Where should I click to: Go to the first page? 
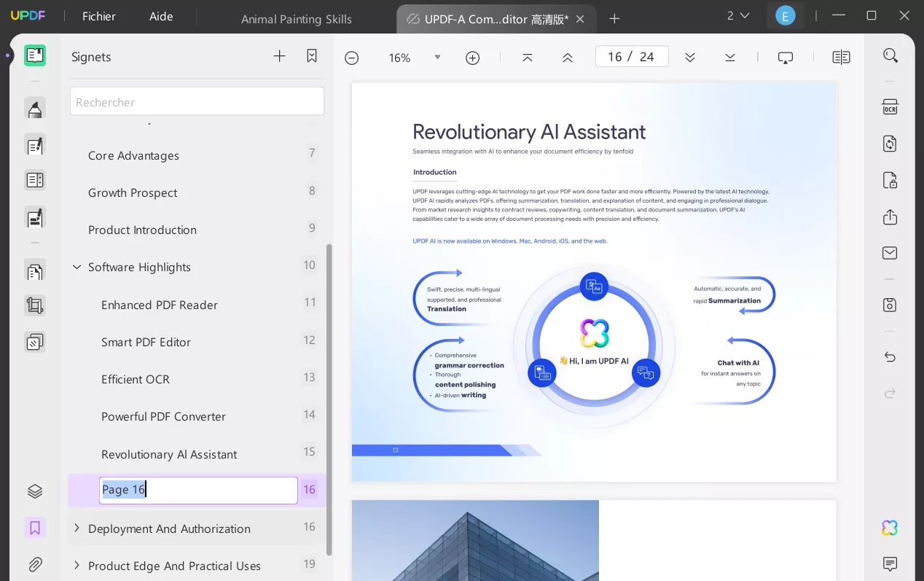tap(528, 57)
